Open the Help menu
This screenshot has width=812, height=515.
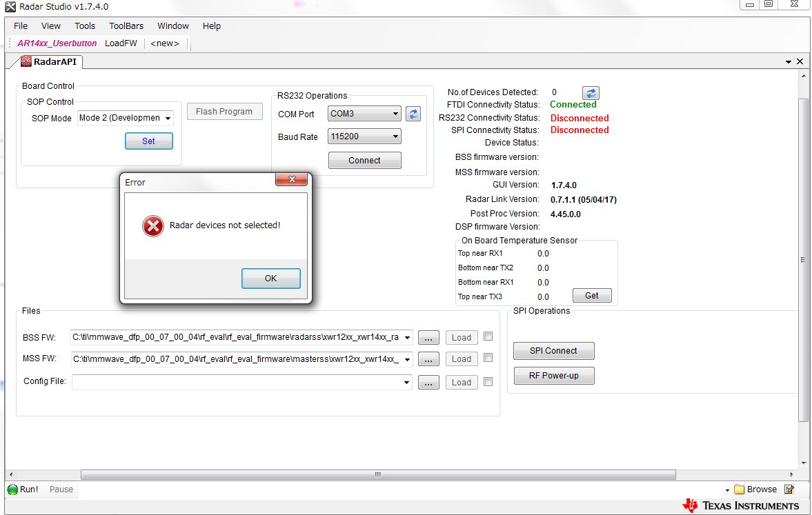pos(211,26)
